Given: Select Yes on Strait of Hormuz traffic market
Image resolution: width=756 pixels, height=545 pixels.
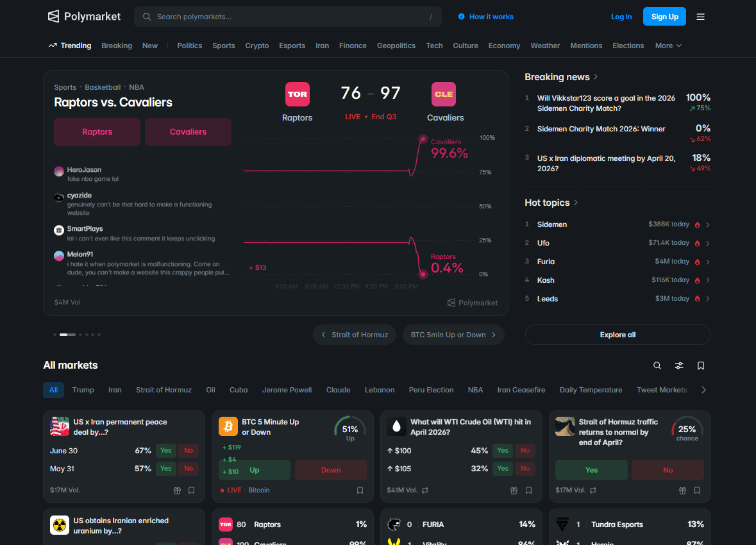Looking at the screenshot, I should (x=592, y=470).
